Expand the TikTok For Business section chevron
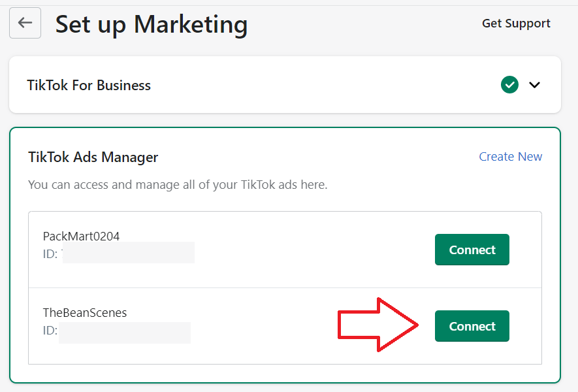The width and height of the screenshot is (578, 392). click(534, 85)
